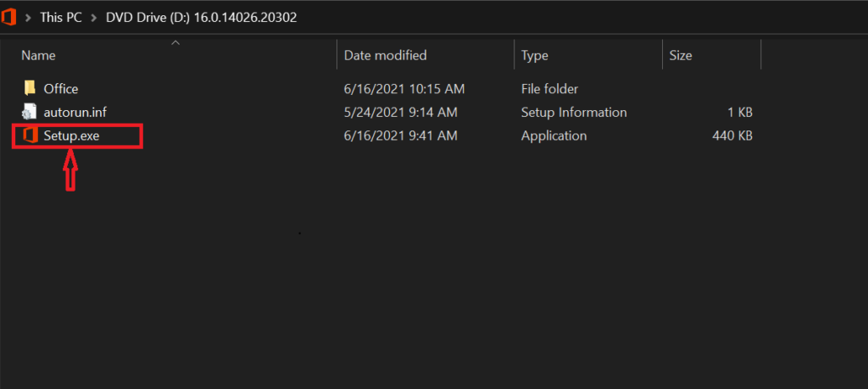Toggle sort arrow above Name column
The image size is (868, 389).
pyautogui.click(x=175, y=42)
